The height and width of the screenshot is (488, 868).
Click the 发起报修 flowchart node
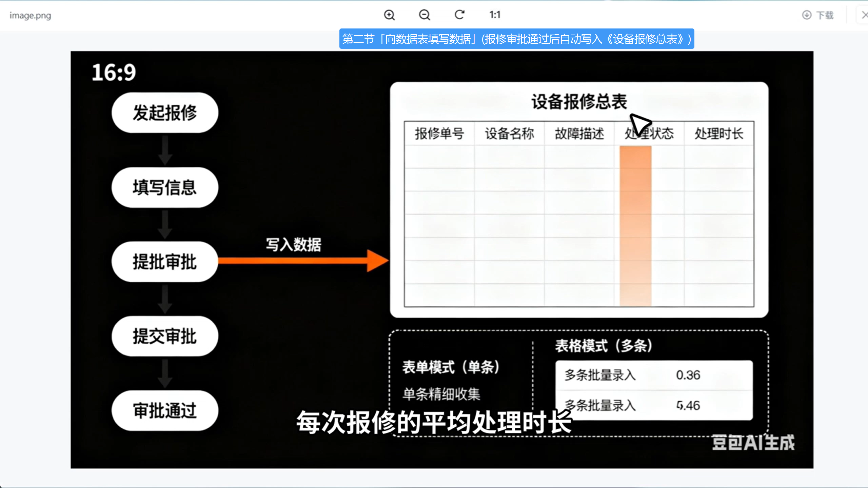165,113
